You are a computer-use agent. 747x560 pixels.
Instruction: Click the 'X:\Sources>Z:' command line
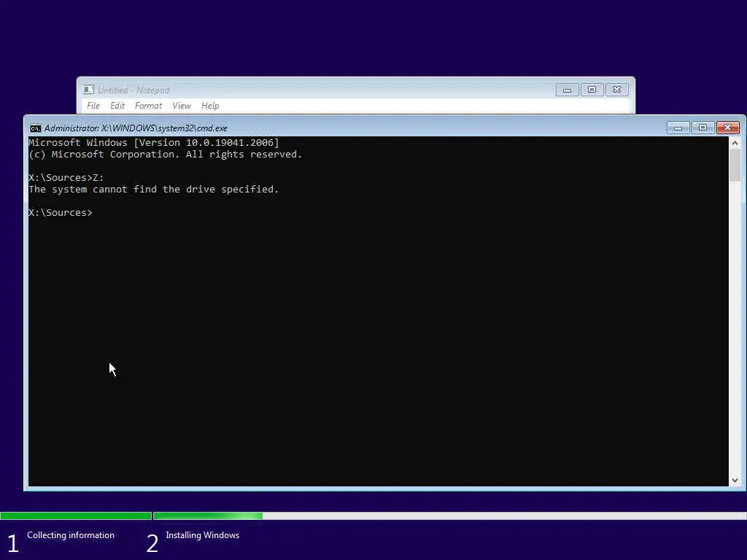66,178
